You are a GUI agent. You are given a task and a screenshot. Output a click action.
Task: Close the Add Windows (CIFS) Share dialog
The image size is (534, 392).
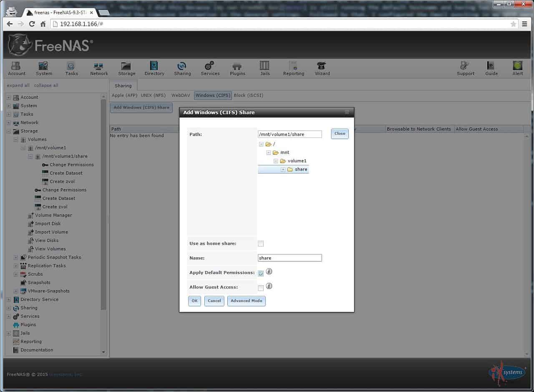click(x=347, y=112)
